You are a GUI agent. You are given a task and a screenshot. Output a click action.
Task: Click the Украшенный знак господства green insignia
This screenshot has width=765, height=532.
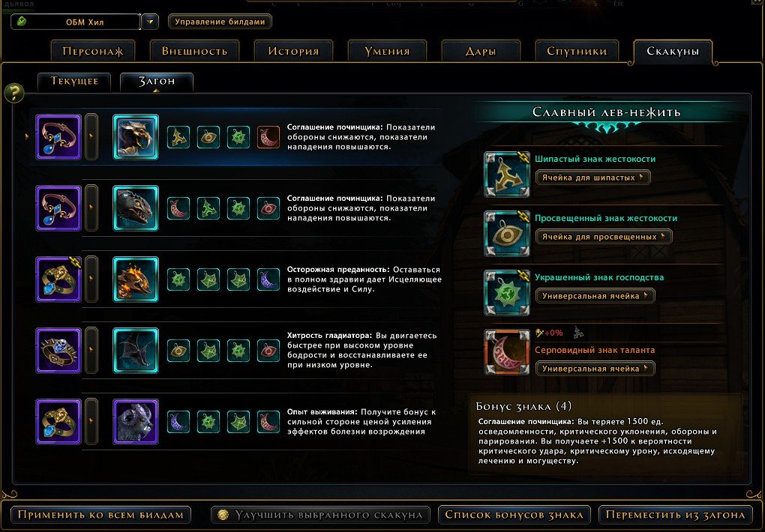[x=506, y=292]
